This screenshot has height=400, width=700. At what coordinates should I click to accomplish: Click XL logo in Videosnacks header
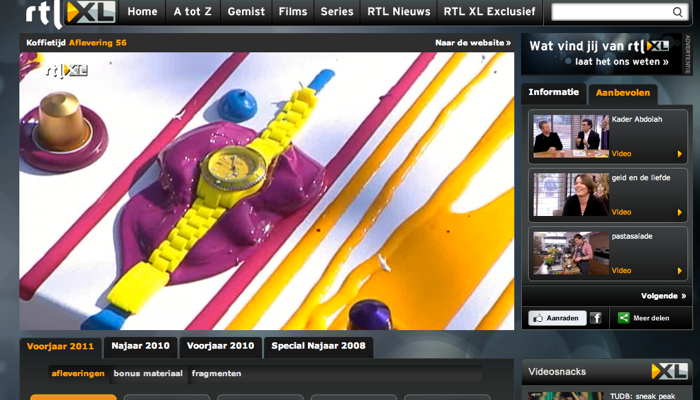point(669,371)
